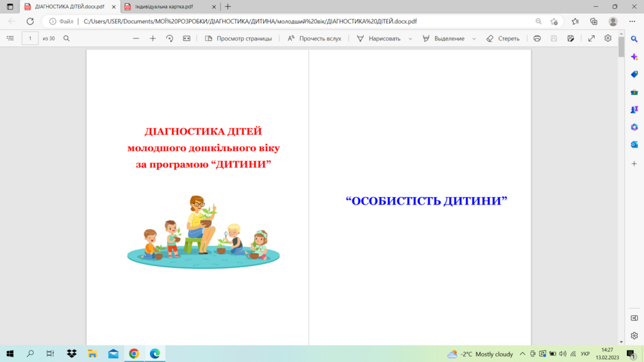The width and height of the screenshot is (644, 362).
Task: Expand the Нарисовать draw options arrow
Action: click(410, 38)
